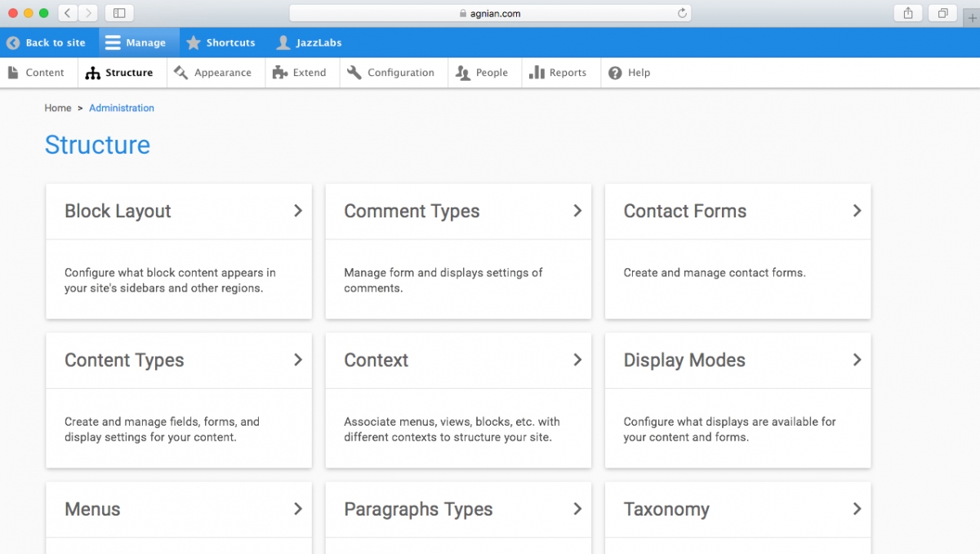
Task: Click the Back to site label
Action: (x=56, y=42)
